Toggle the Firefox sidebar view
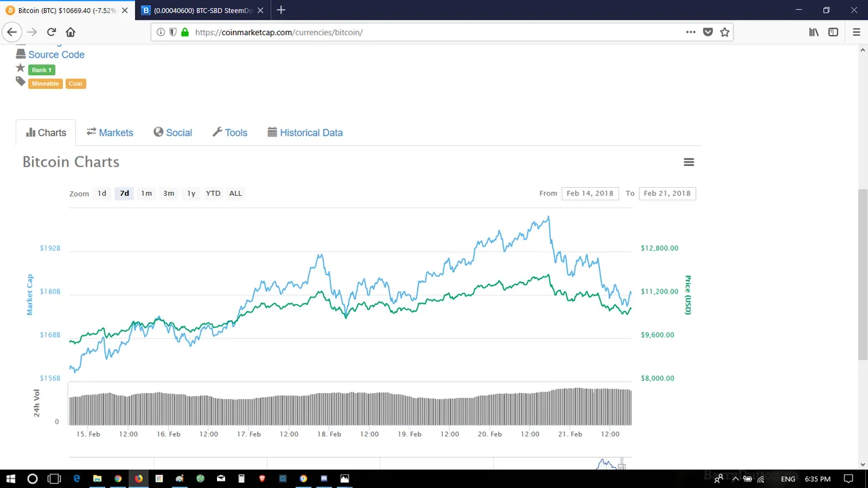 coord(833,32)
